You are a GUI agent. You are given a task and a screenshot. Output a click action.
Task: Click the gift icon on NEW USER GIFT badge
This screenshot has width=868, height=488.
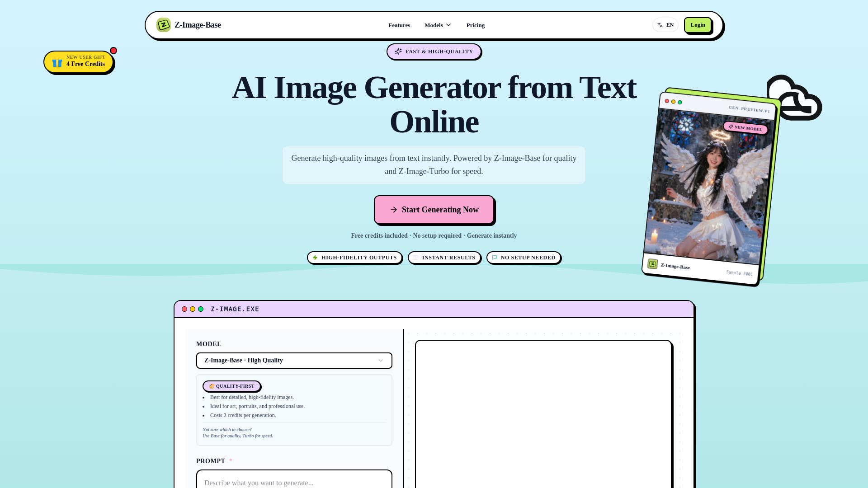[57, 62]
